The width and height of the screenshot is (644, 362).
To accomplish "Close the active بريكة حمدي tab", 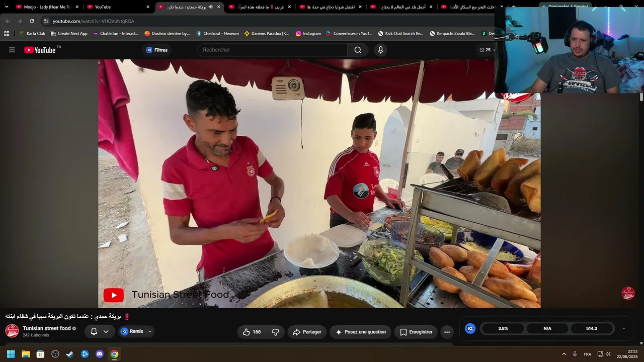I will click(x=218, y=7).
